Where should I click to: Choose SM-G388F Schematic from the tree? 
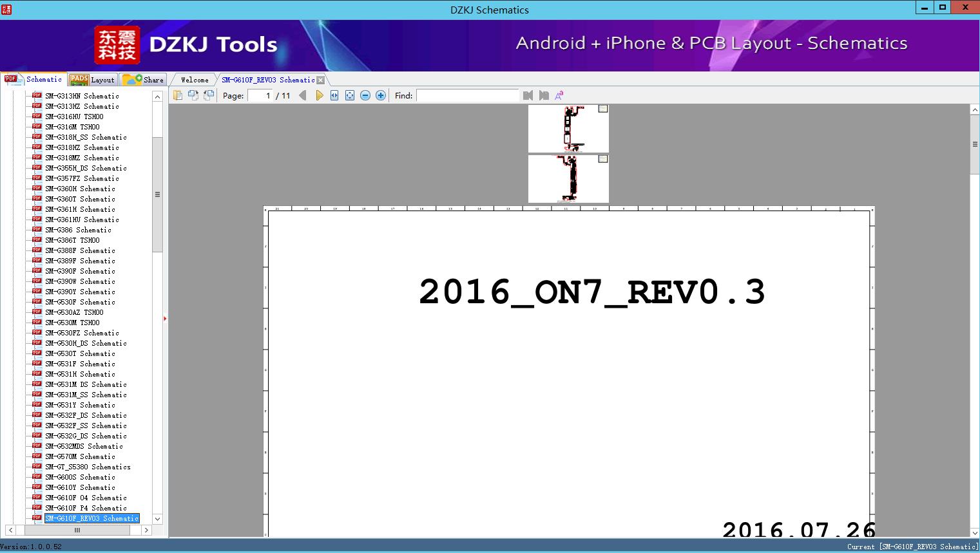pos(80,250)
